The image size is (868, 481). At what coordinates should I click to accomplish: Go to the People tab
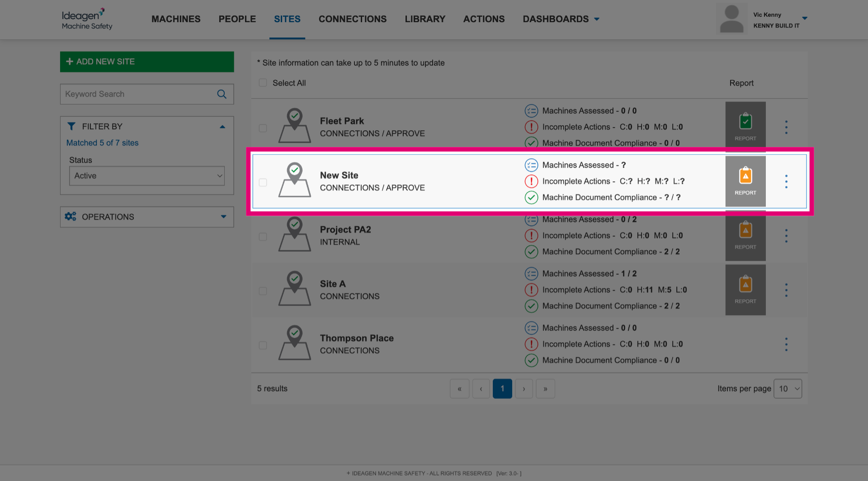coord(237,19)
